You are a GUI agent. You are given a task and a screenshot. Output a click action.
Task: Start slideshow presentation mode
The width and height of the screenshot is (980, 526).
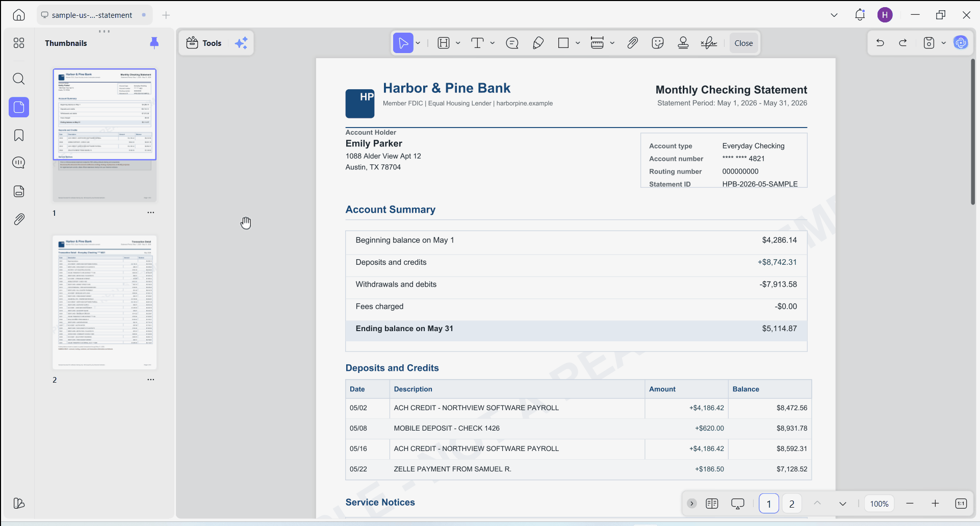click(x=738, y=504)
